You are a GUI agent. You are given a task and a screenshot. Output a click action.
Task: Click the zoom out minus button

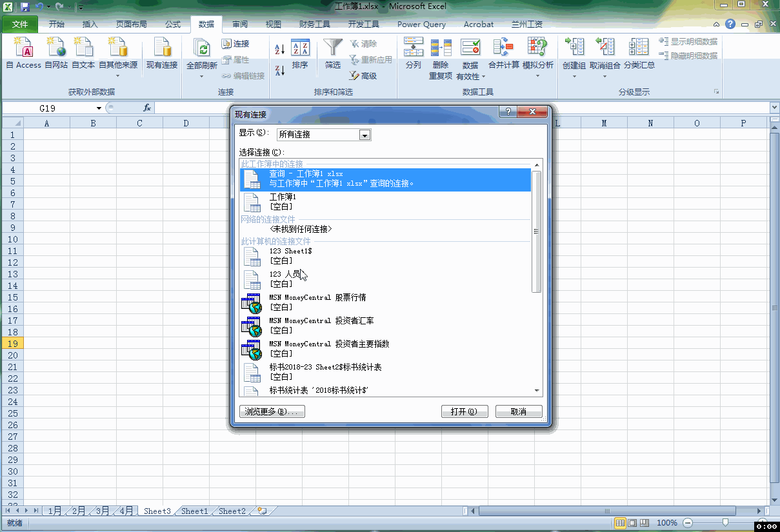click(688, 522)
